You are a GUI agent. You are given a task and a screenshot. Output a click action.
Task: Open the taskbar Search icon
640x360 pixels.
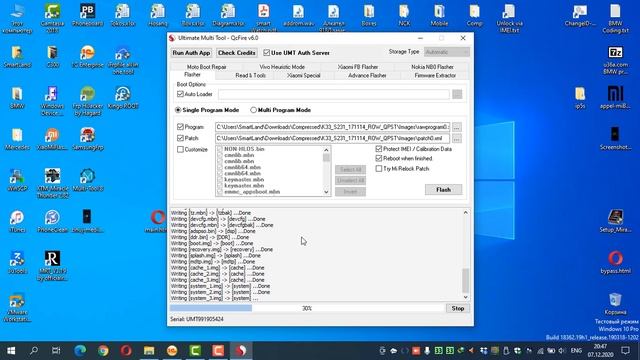tap(34, 351)
